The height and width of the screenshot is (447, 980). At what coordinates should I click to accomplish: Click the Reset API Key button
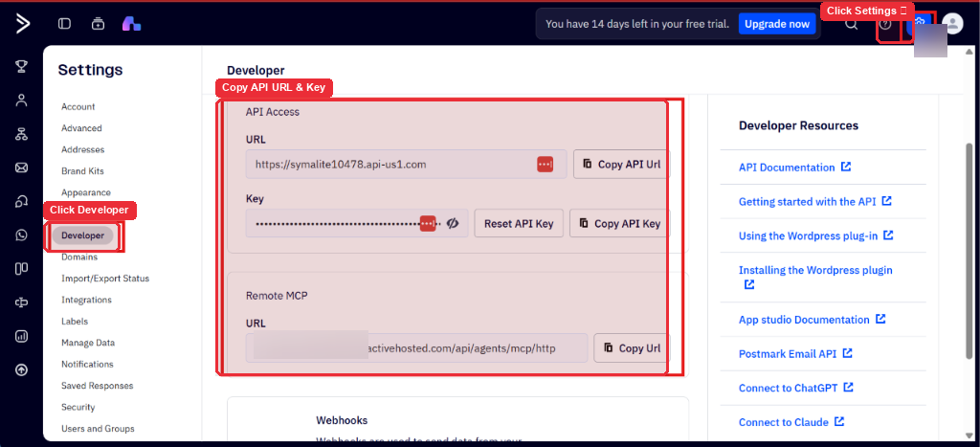tap(519, 223)
